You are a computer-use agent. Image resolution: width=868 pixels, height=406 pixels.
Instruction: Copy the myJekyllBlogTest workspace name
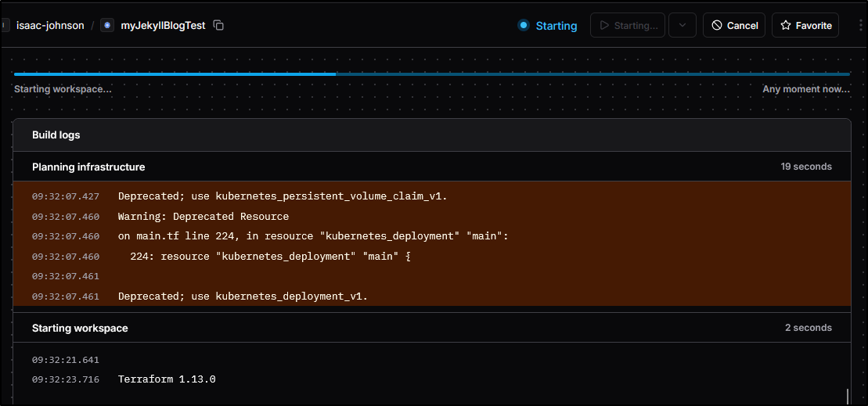coord(219,25)
